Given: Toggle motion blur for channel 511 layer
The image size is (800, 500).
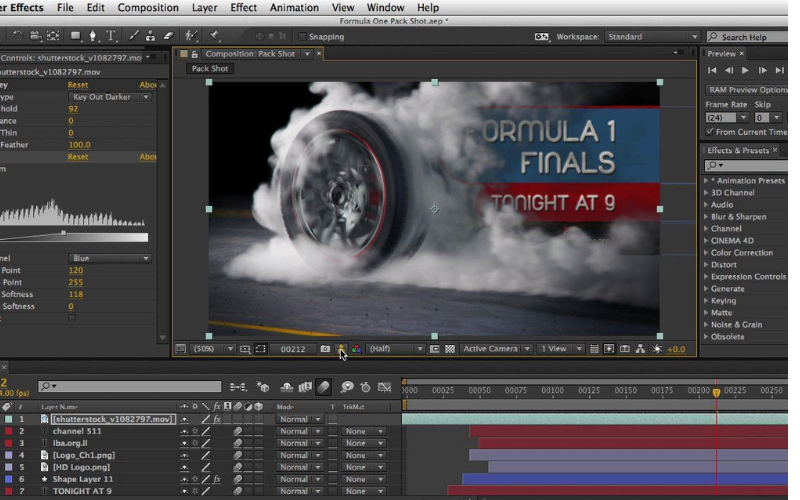Looking at the screenshot, I should point(238,431).
